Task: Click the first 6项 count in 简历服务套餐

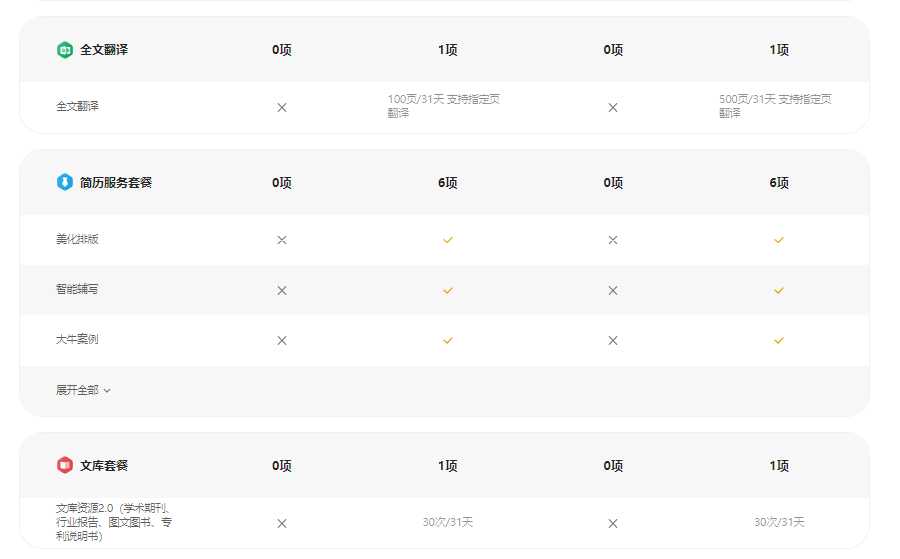Action: pyautogui.click(x=448, y=183)
